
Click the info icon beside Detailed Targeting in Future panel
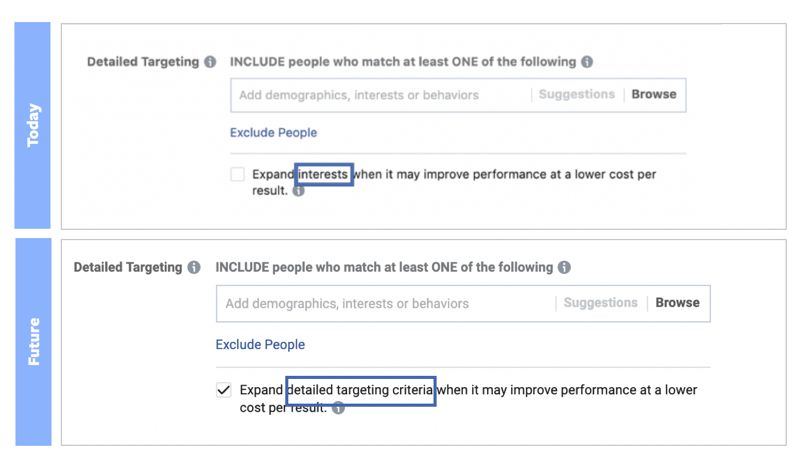194,267
